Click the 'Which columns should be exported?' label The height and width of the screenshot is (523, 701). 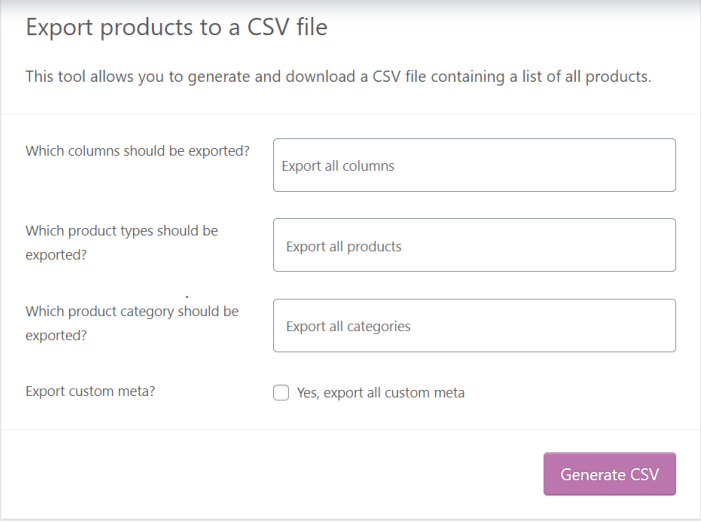click(137, 151)
